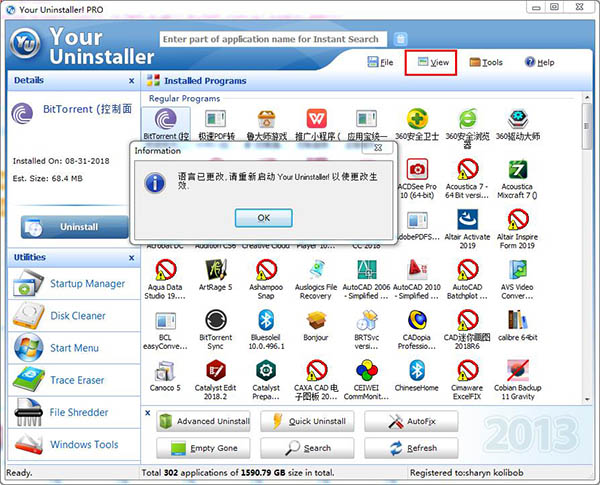This screenshot has height=485, width=600.
Task: Open Trace Eraser utility
Action: pos(74,380)
